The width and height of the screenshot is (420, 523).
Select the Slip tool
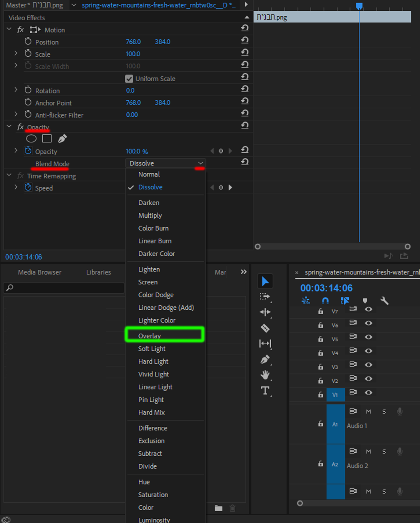point(265,344)
